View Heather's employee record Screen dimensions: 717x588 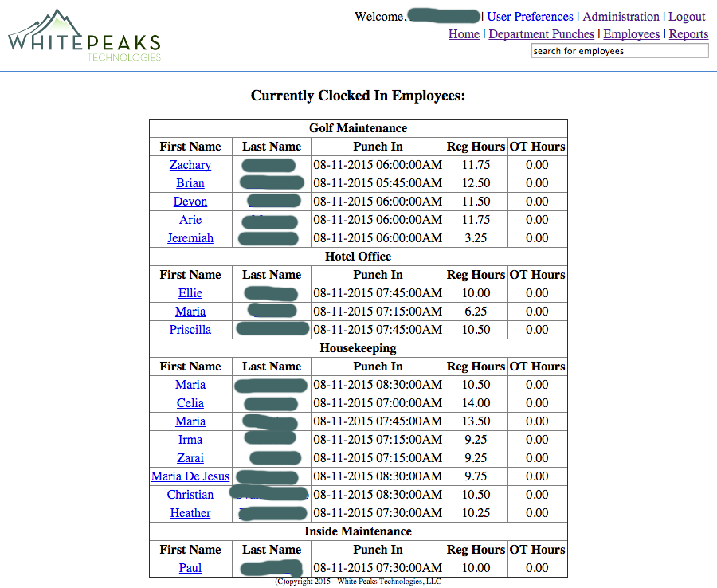[x=190, y=512]
